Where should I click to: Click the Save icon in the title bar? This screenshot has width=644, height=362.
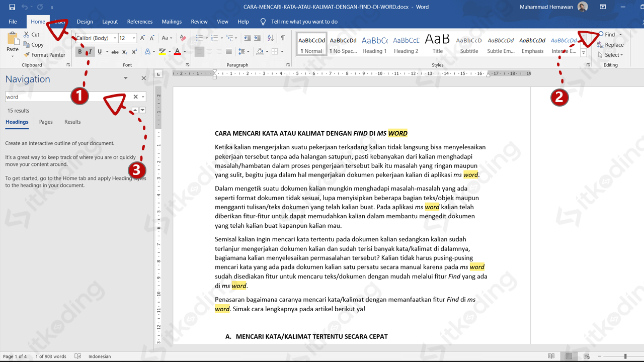click(x=12, y=7)
